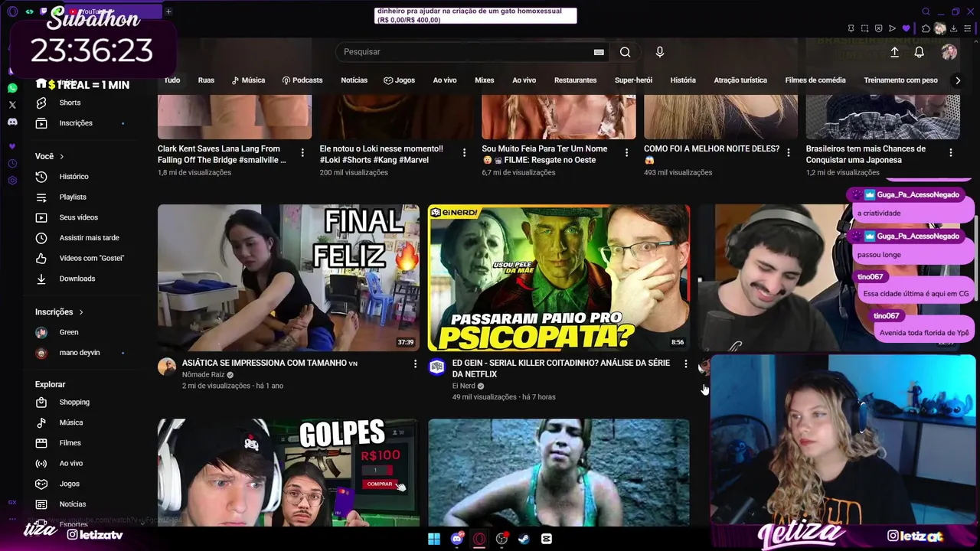Open the ad blocker shield icon
This screenshot has width=980, height=551.
(x=878, y=28)
